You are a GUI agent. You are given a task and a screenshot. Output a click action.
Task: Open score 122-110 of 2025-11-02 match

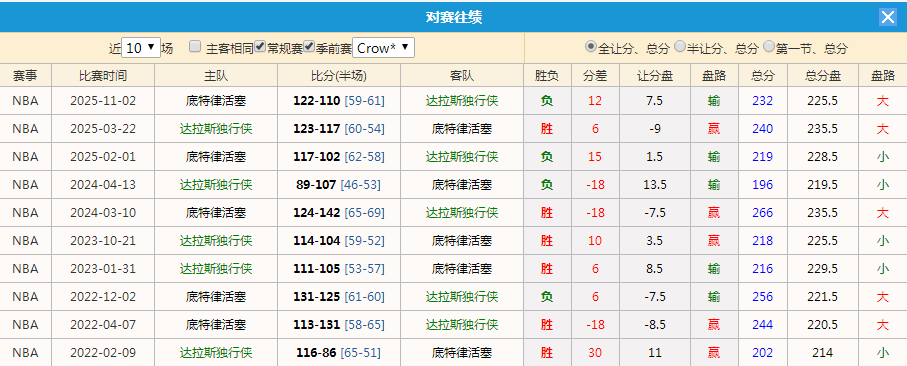317,101
